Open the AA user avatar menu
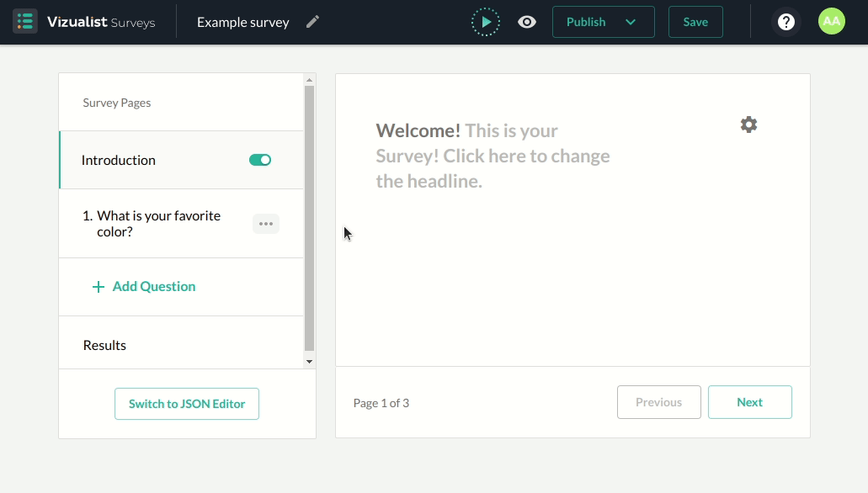868x493 pixels. 831,22
